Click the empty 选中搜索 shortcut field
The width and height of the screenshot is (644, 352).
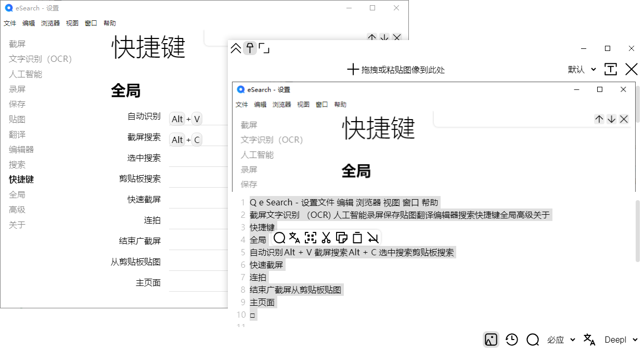(x=198, y=158)
